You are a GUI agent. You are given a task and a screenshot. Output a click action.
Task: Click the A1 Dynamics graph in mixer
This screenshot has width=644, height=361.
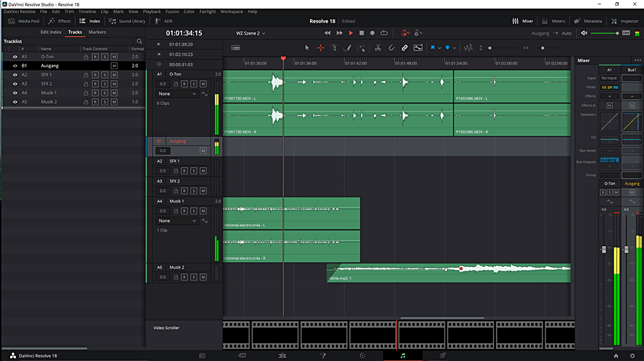(609, 122)
